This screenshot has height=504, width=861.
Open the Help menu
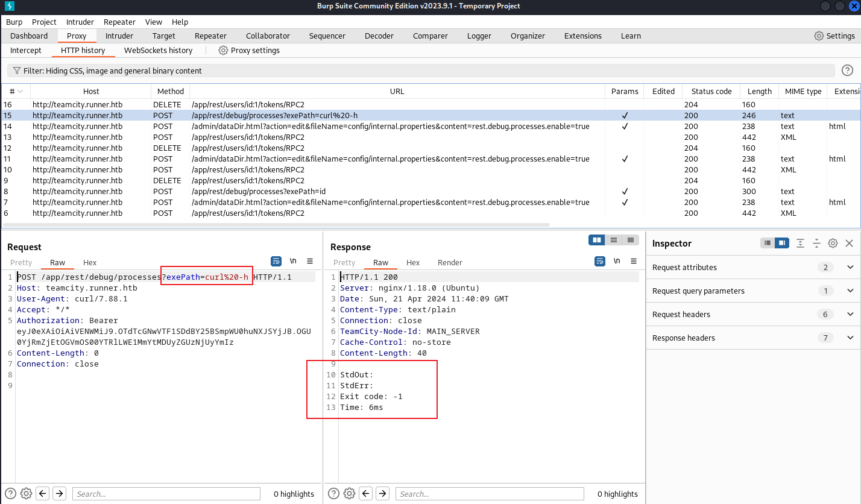[180, 22]
